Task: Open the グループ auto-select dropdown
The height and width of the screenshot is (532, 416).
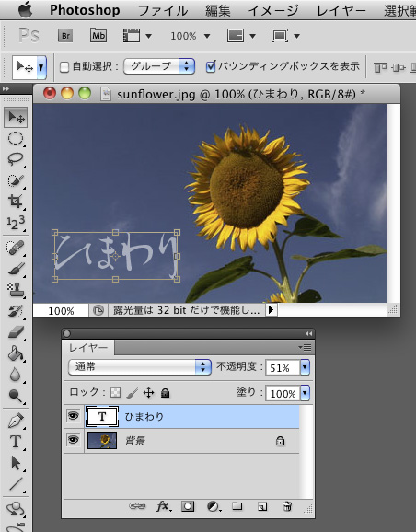Action: click(159, 66)
